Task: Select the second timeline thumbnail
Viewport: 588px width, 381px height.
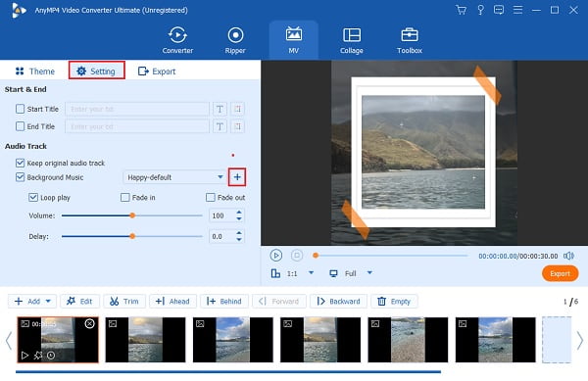Action: 145,340
